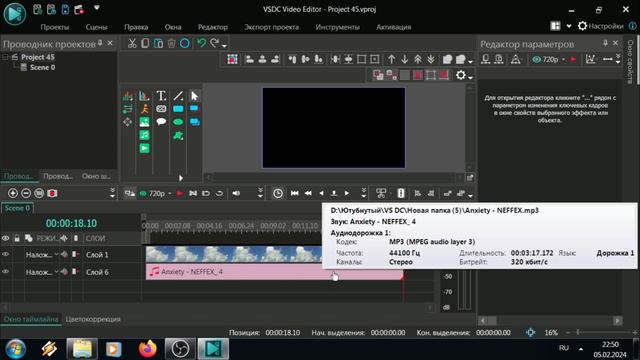Delete with trash can icon
The width and height of the screenshot is (640, 360).
click(171, 43)
